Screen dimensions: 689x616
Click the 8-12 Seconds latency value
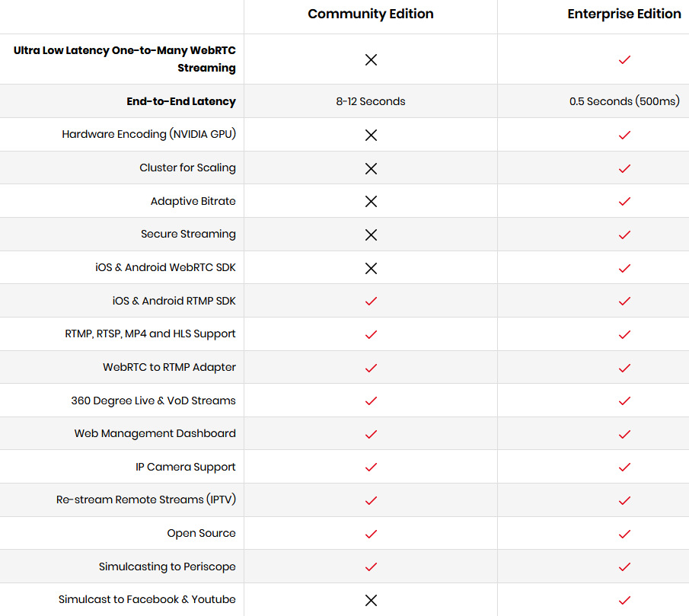(371, 101)
